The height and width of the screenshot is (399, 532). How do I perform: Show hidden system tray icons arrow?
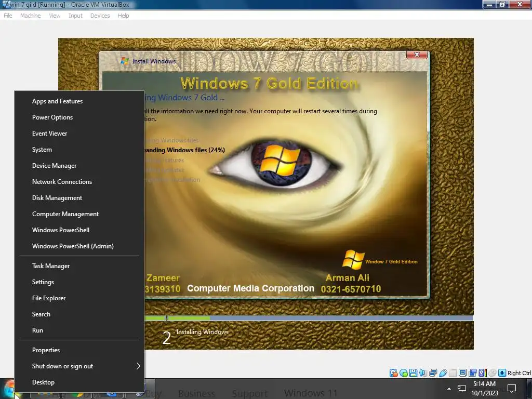pos(449,389)
